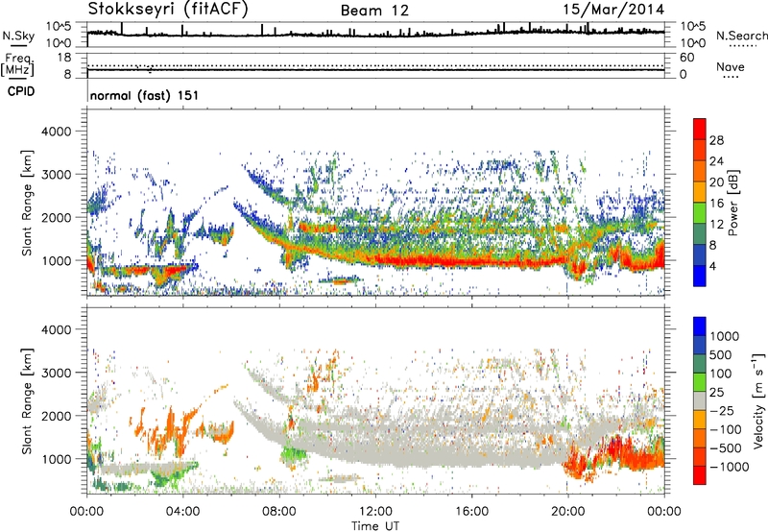Click the '4000' tick of the power panel
This screenshot has height=532, width=768.
(x=57, y=132)
